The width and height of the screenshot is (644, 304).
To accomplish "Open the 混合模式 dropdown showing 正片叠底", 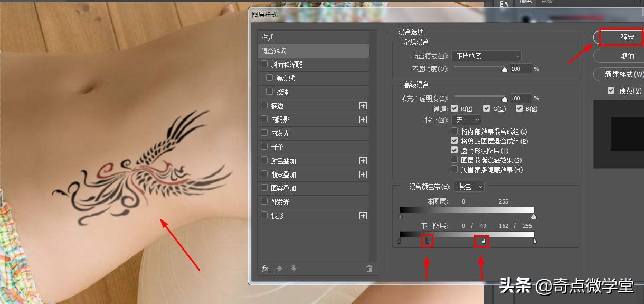I will [x=486, y=56].
